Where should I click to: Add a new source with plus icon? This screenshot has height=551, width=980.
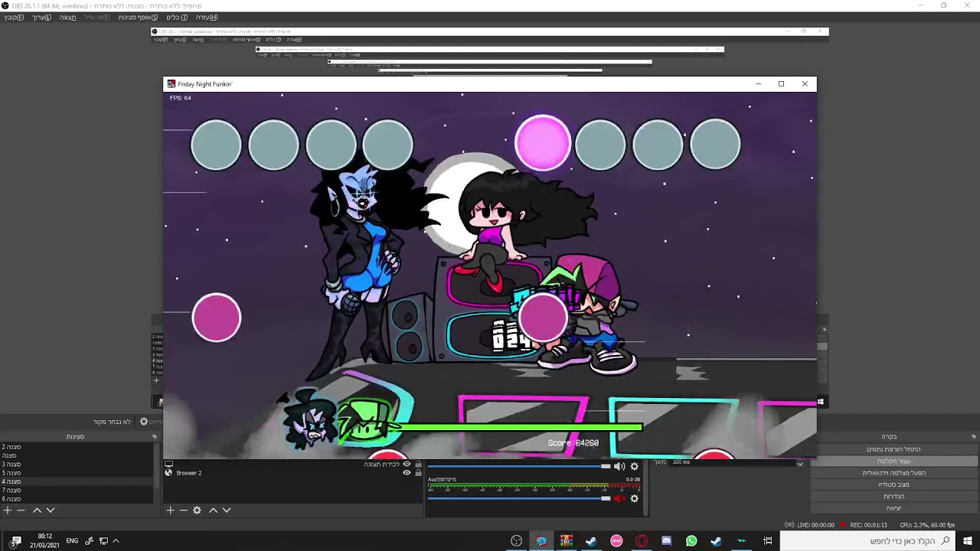170,510
